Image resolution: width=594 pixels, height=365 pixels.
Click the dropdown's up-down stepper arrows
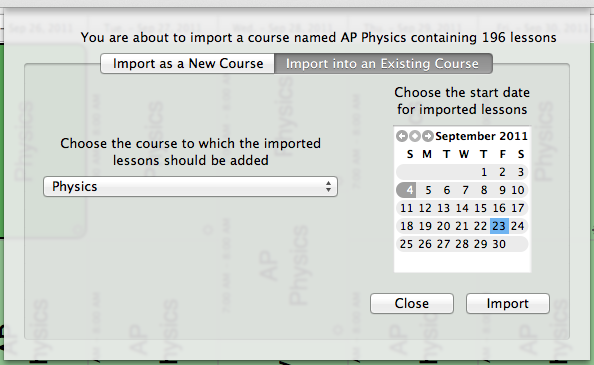(328, 186)
